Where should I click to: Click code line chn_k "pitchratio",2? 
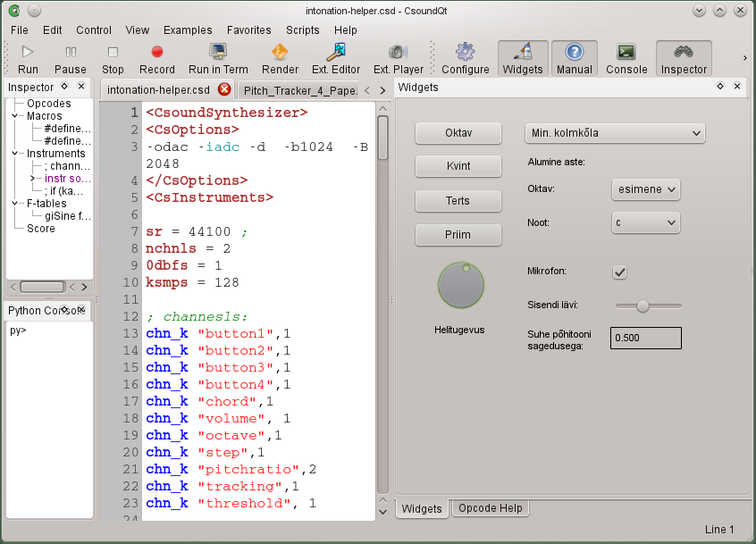pyautogui.click(x=231, y=469)
